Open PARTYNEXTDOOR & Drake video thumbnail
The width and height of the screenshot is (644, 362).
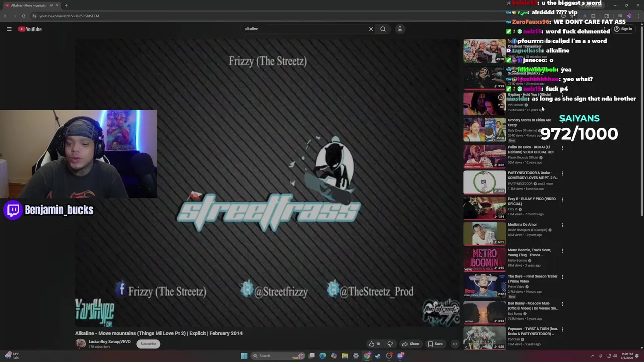485,182
